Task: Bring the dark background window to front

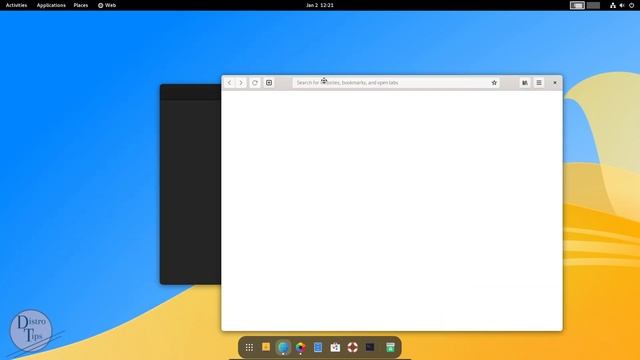Action: 190,184
